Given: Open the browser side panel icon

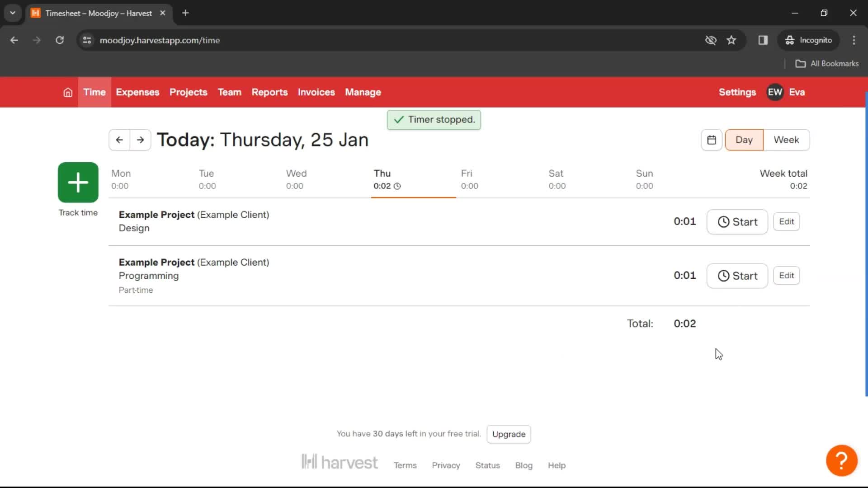Looking at the screenshot, I should 763,40.
